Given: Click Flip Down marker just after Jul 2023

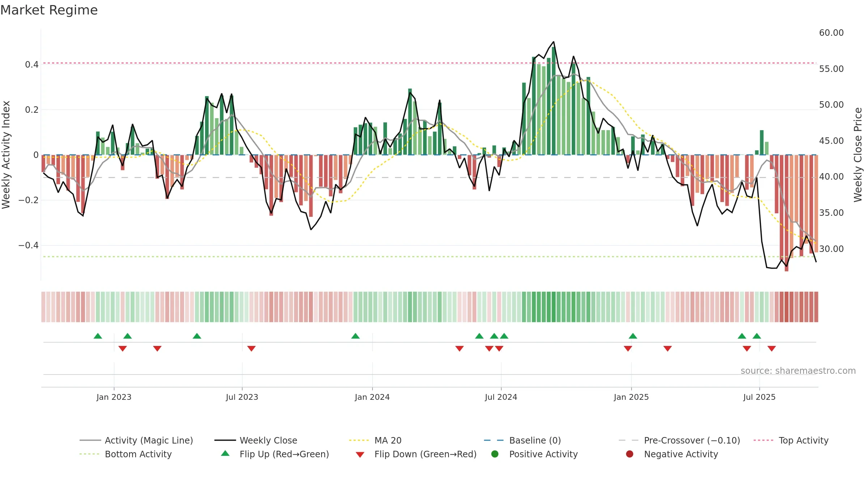Looking at the screenshot, I should pos(251,348).
